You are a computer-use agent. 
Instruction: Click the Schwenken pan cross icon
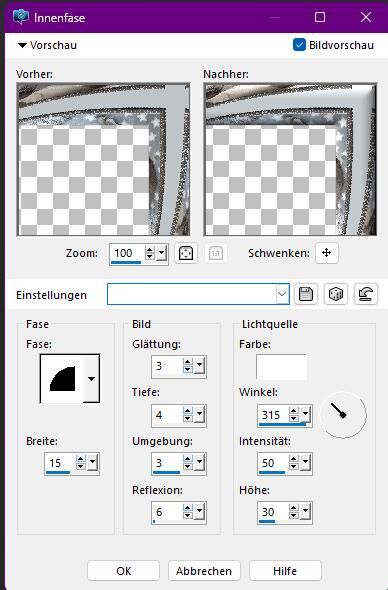tap(327, 252)
